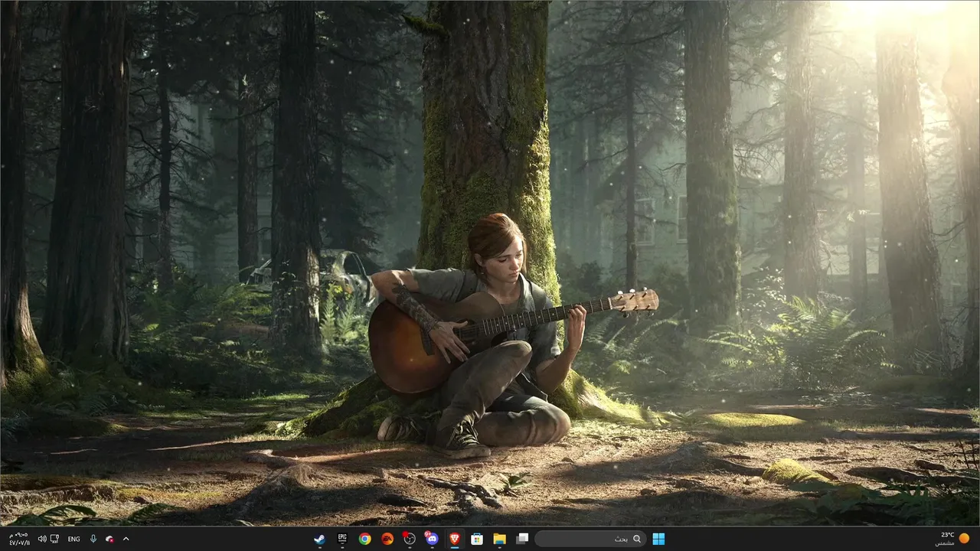Open Task View on the taskbar
Screen dimensions: 980x551
(x=522, y=539)
